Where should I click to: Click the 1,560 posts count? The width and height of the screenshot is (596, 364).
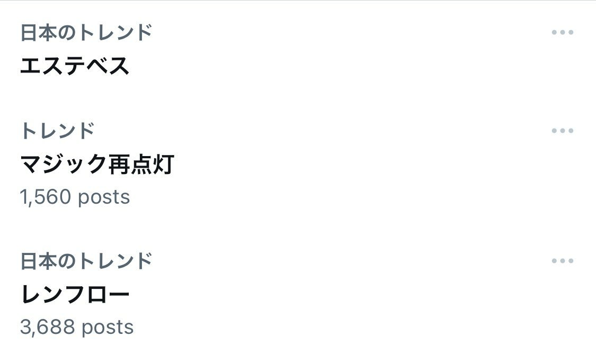tap(75, 197)
